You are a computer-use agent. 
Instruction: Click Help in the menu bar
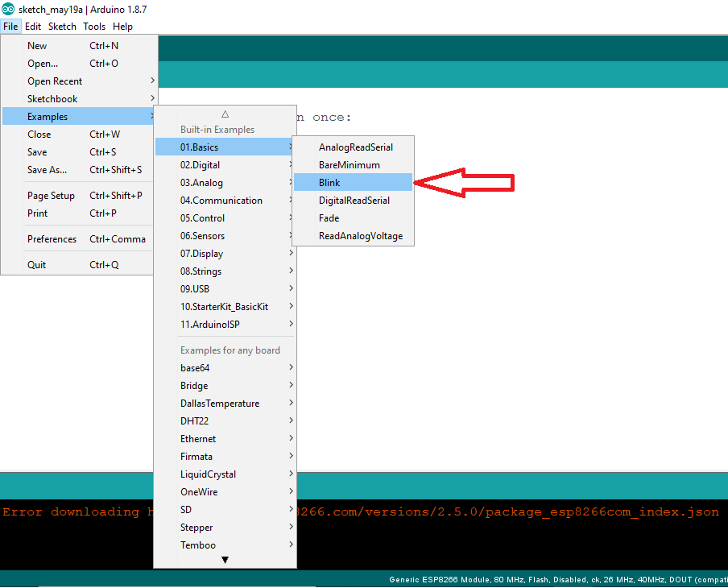pos(122,27)
